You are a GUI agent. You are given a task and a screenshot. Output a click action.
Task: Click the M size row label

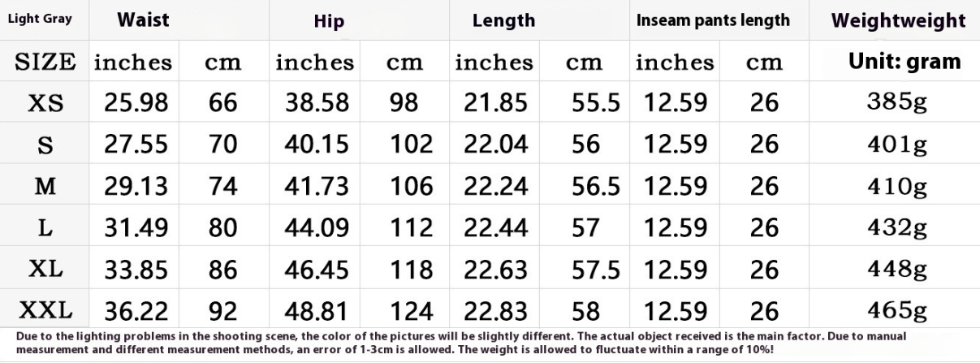point(45,186)
